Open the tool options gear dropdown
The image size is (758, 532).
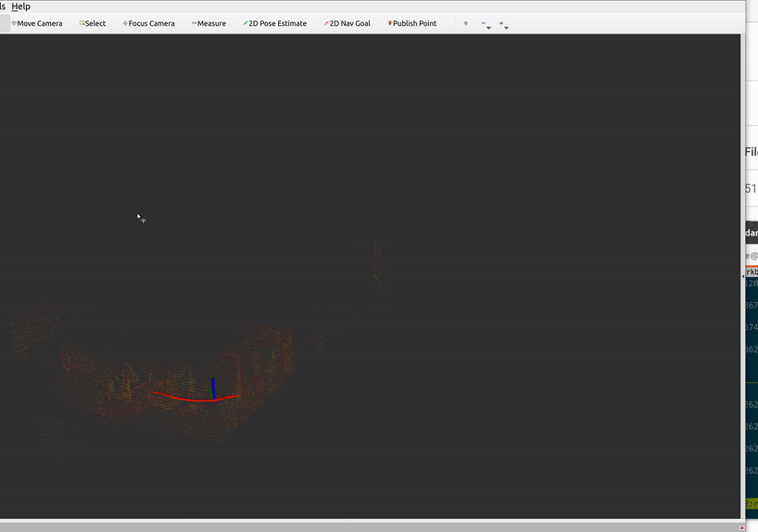[504, 25]
